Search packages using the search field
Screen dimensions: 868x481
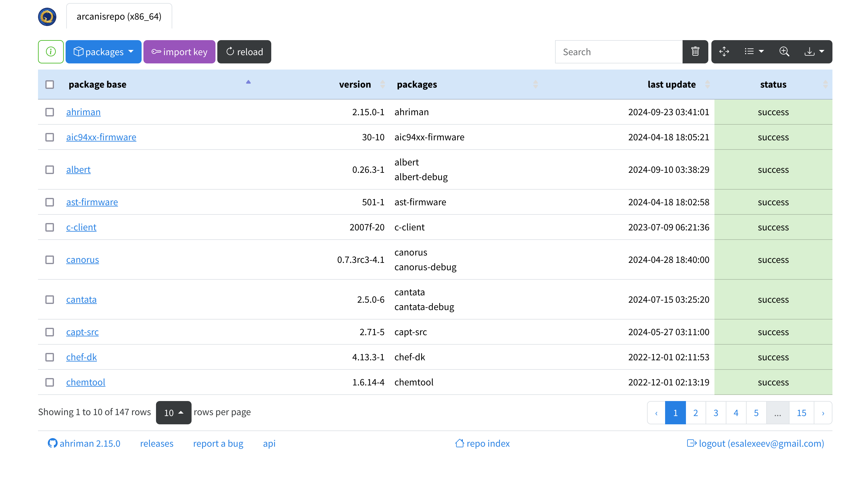(x=619, y=51)
